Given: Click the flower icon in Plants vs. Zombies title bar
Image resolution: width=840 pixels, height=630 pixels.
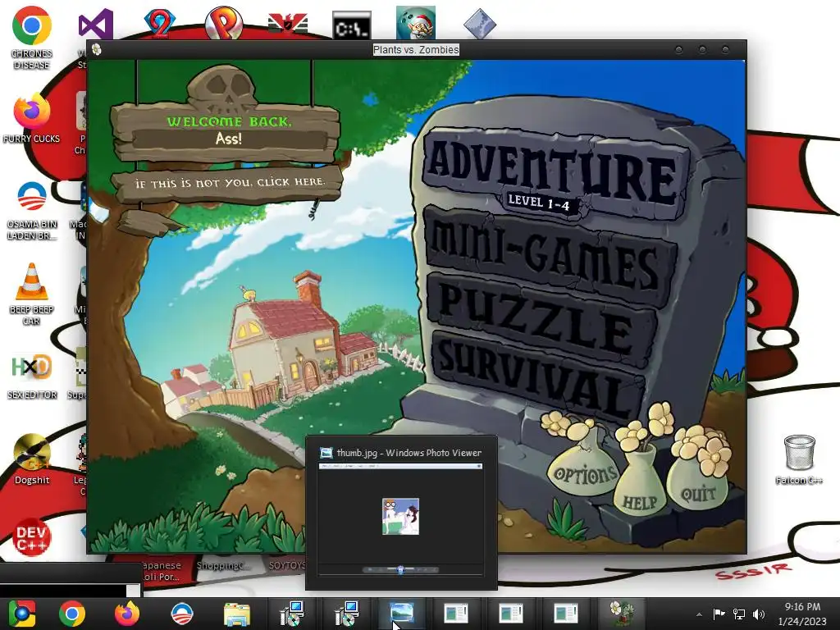Looking at the screenshot, I should pos(97,50).
